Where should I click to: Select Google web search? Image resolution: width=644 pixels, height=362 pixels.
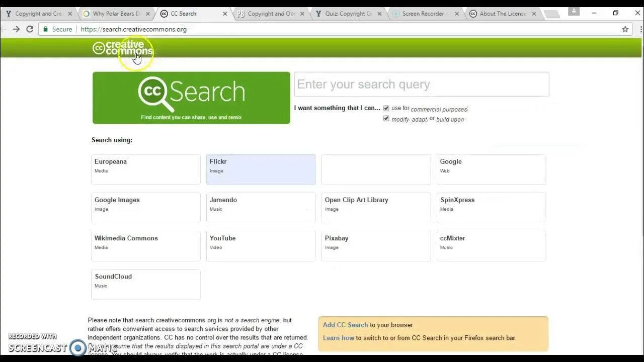(492, 169)
